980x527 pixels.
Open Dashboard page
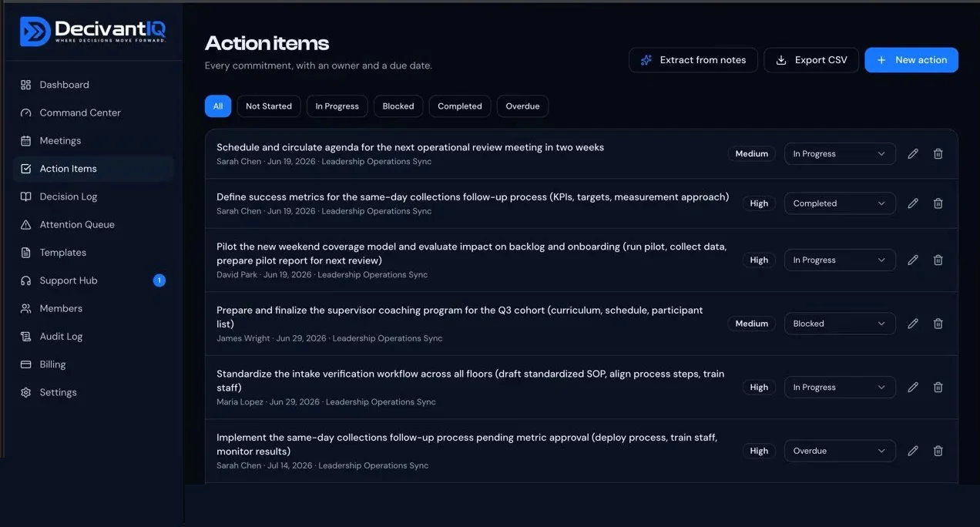click(x=92, y=85)
